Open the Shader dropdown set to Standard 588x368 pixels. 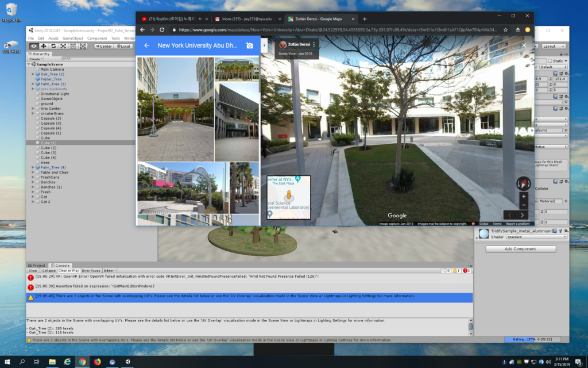tap(536, 237)
